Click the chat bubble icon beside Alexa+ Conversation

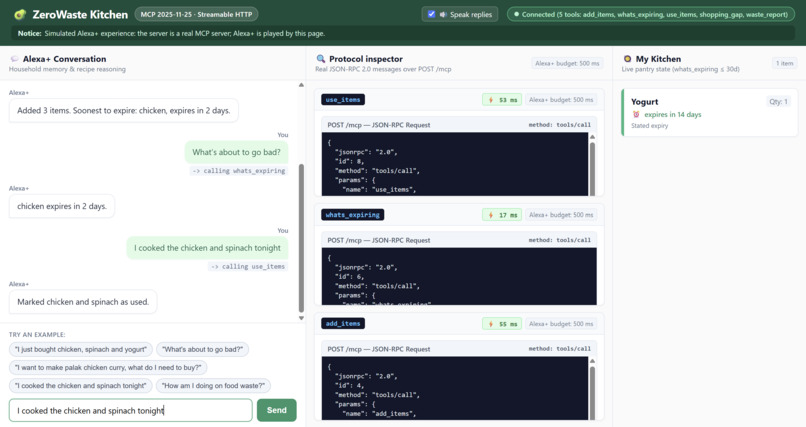(x=14, y=59)
